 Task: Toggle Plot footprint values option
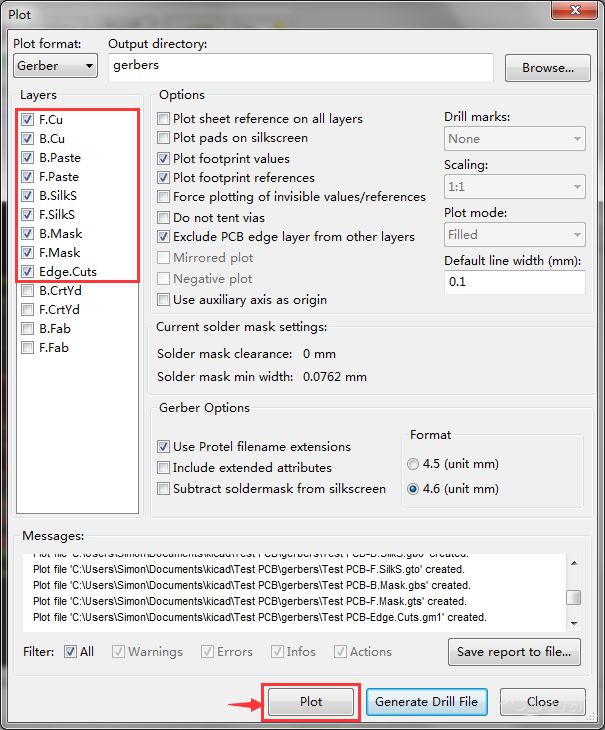coord(164,159)
